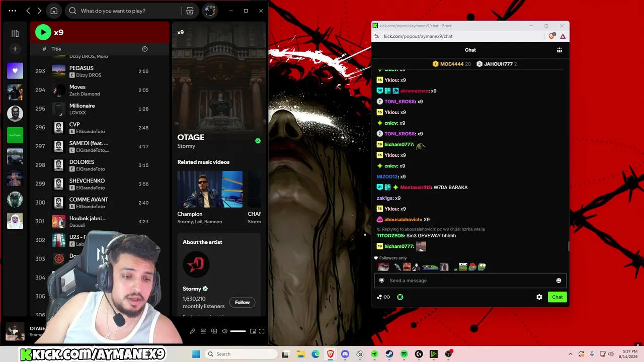Click the Windows taskbar Search box
This screenshot has width=644, height=362.
(240, 354)
